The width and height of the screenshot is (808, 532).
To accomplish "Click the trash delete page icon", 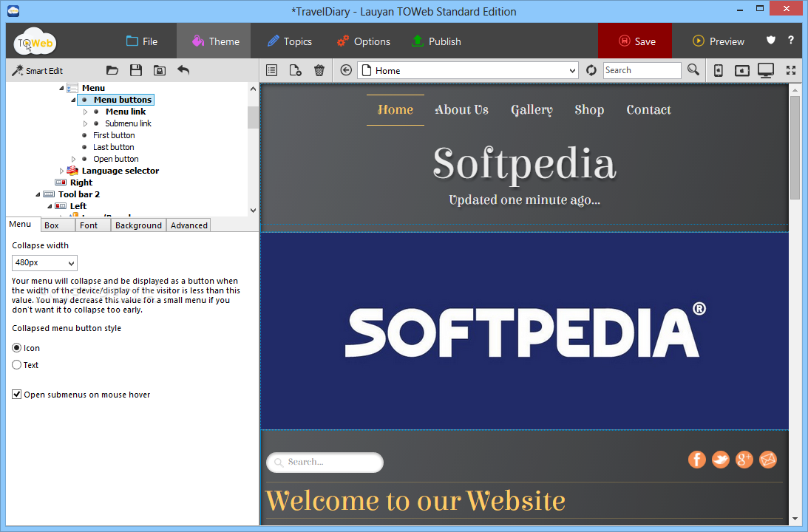I will coord(319,70).
